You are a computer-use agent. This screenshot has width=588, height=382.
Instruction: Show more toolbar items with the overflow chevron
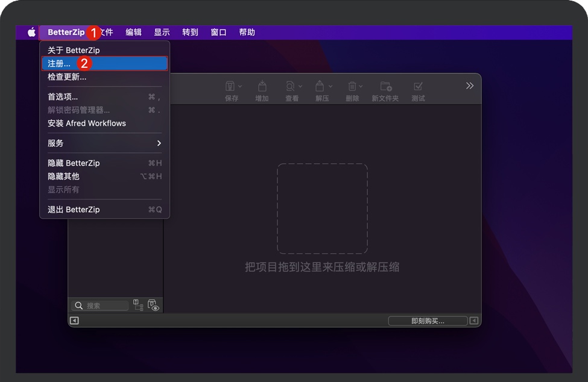(470, 86)
